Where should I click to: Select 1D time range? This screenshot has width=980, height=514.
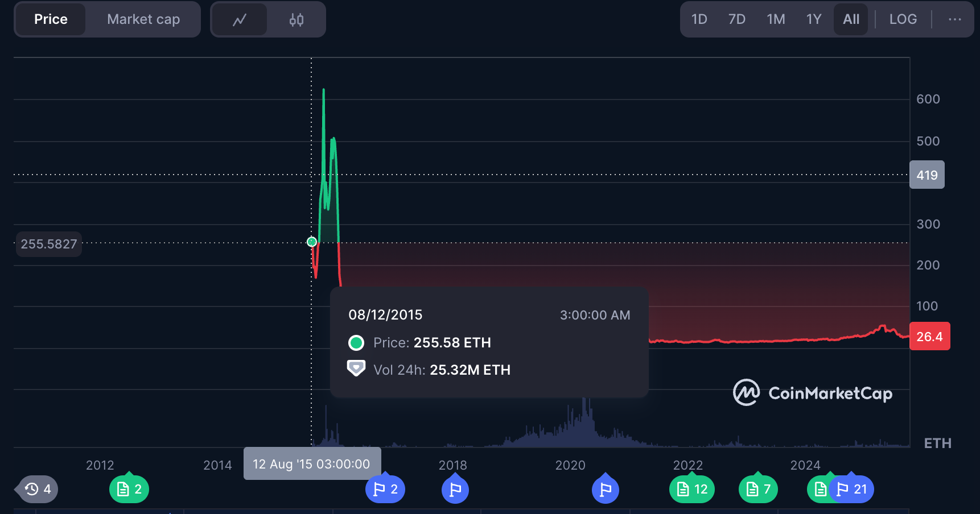pos(699,19)
